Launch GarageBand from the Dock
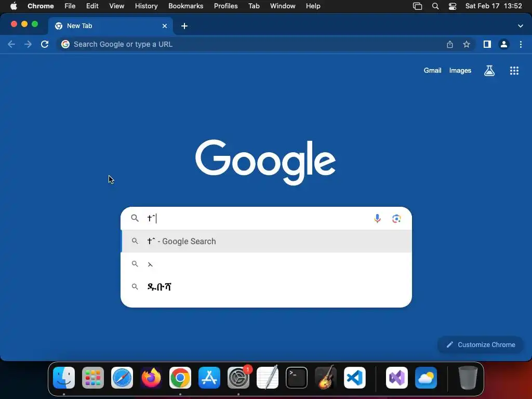Image resolution: width=532 pixels, height=399 pixels. (x=326, y=378)
